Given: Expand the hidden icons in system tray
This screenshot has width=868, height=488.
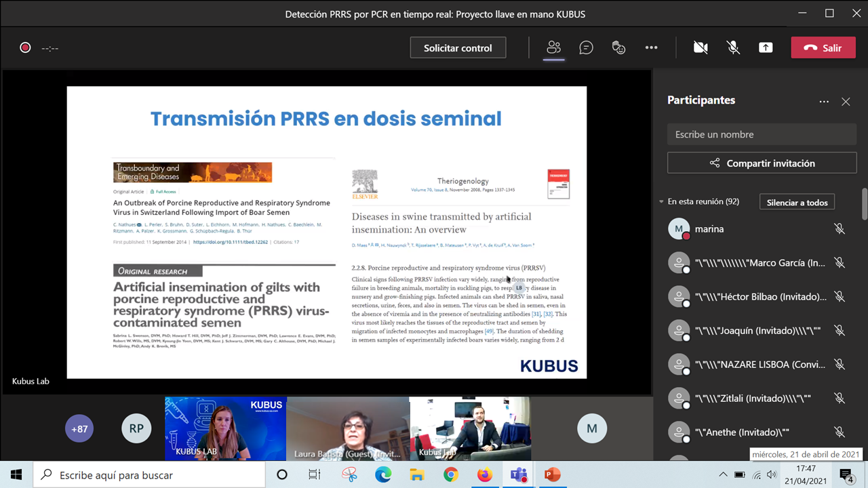Looking at the screenshot, I should (723, 476).
